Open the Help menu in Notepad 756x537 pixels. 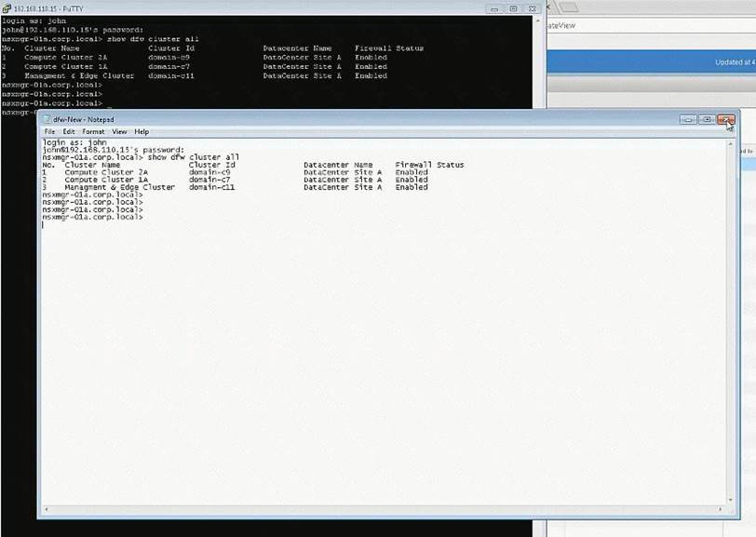(142, 132)
